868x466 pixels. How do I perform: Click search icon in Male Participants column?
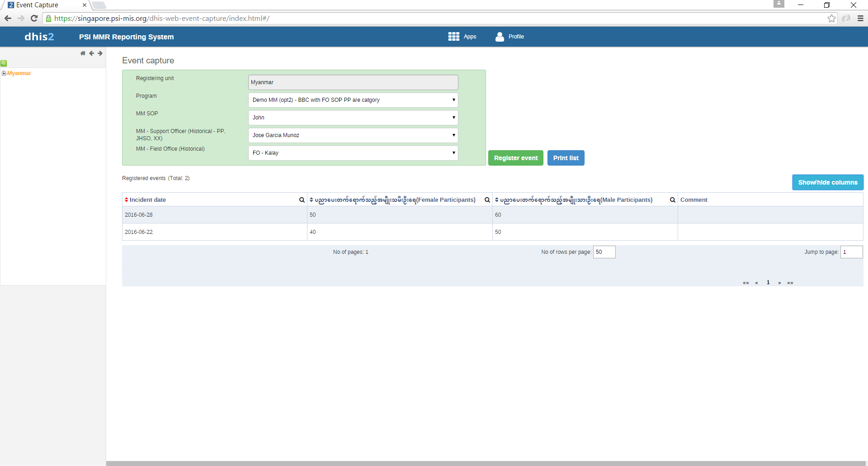[672, 200]
